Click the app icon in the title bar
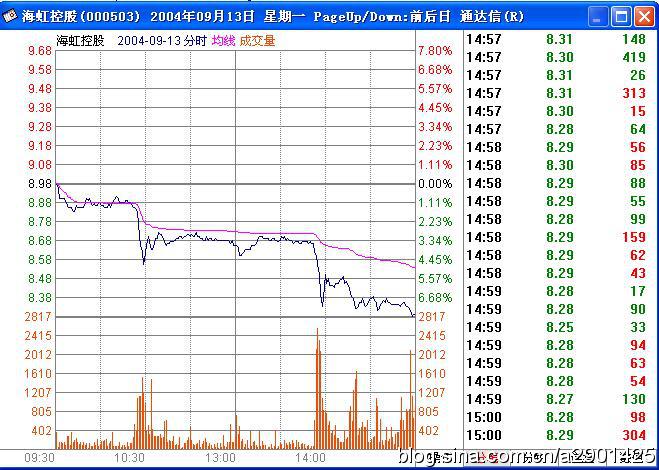The image size is (659, 470). click(10, 16)
